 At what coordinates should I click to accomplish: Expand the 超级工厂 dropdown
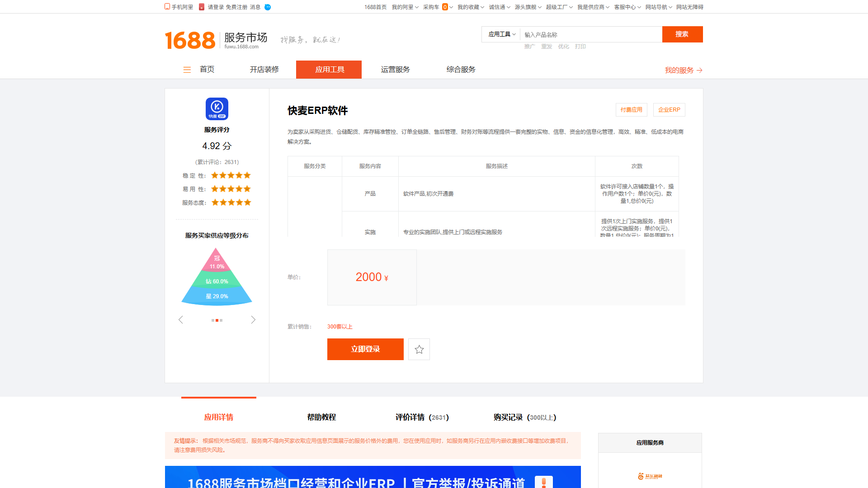click(x=559, y=7)
